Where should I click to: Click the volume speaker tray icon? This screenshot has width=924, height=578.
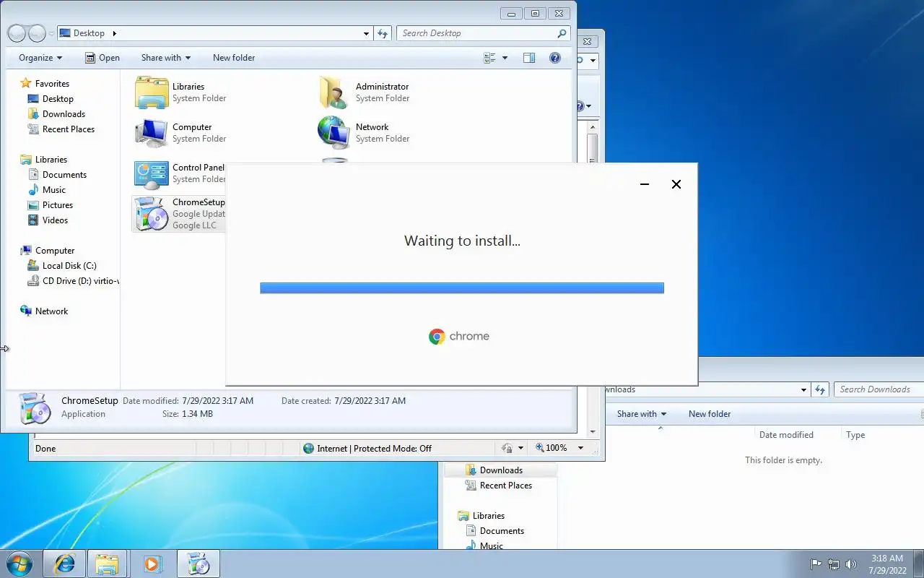click(x=850, y=564)
